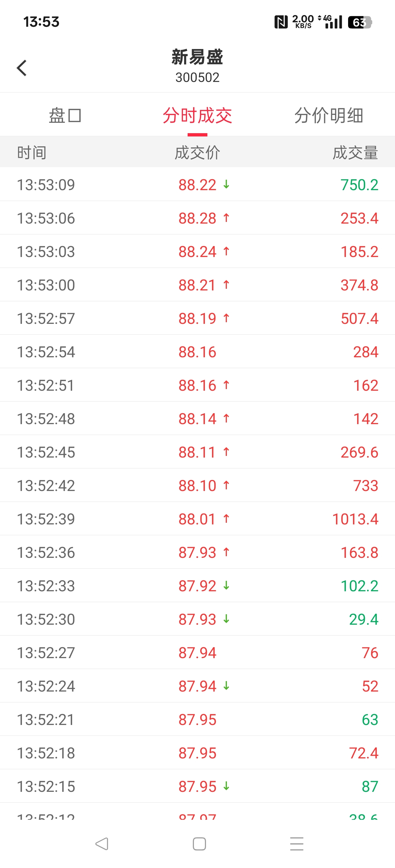This screenshot has height=868, width=395.
Task: Open the 分价明细 tab
Action: point(329,116)
